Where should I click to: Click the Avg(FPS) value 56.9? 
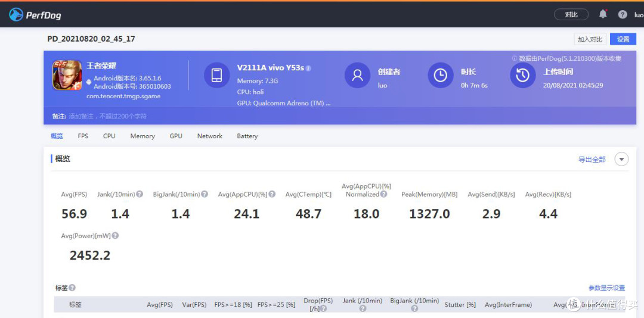75,214
